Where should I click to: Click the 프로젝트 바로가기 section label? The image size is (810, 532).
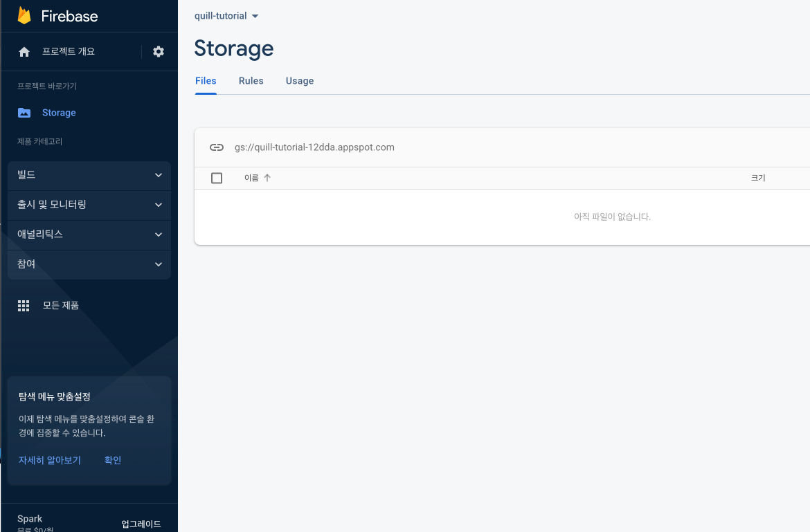click(x=47, y=86)
